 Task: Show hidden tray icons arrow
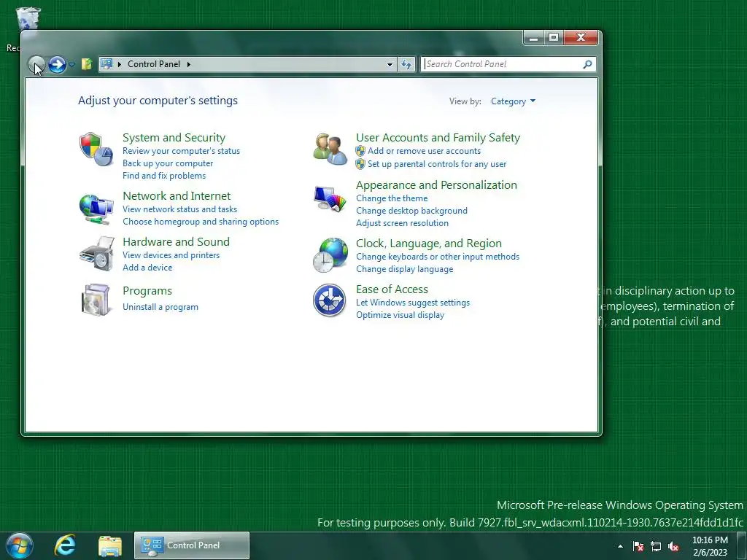(620, 546)
